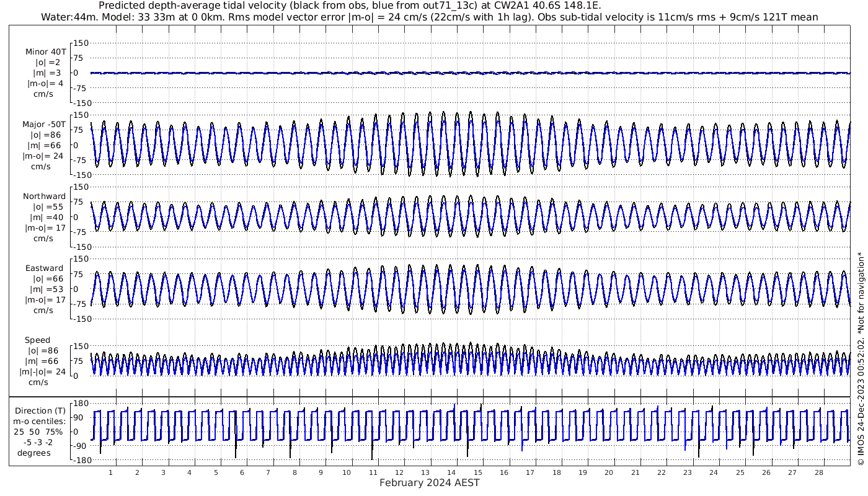The image size is (868, 496).
Task: Click '|o| =2' in the Minor panel
Action: (x=48, y=62)
